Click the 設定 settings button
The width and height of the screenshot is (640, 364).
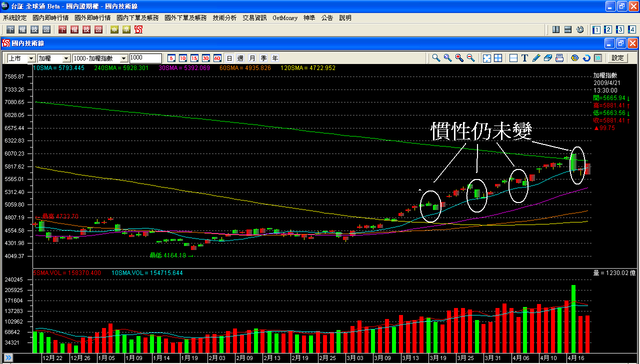pos(617,58)
